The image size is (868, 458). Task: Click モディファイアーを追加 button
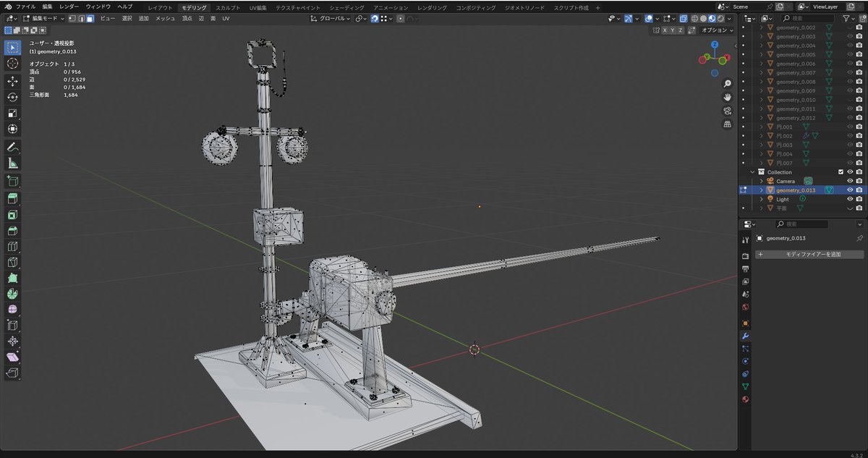(x=809, y=255)
